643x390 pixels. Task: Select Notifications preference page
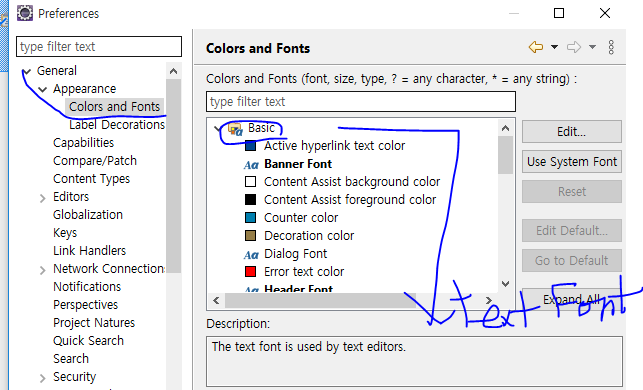tap(87, 287)
